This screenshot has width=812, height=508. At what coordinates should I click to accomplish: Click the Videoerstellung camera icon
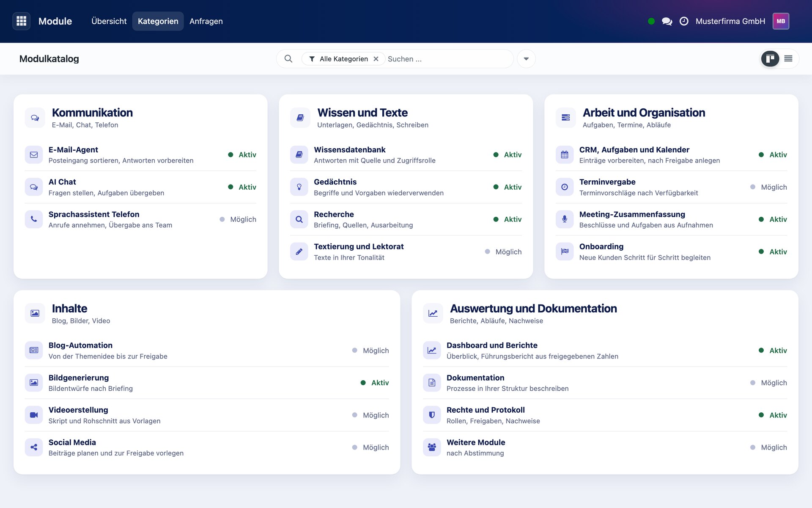click(34, 415)
